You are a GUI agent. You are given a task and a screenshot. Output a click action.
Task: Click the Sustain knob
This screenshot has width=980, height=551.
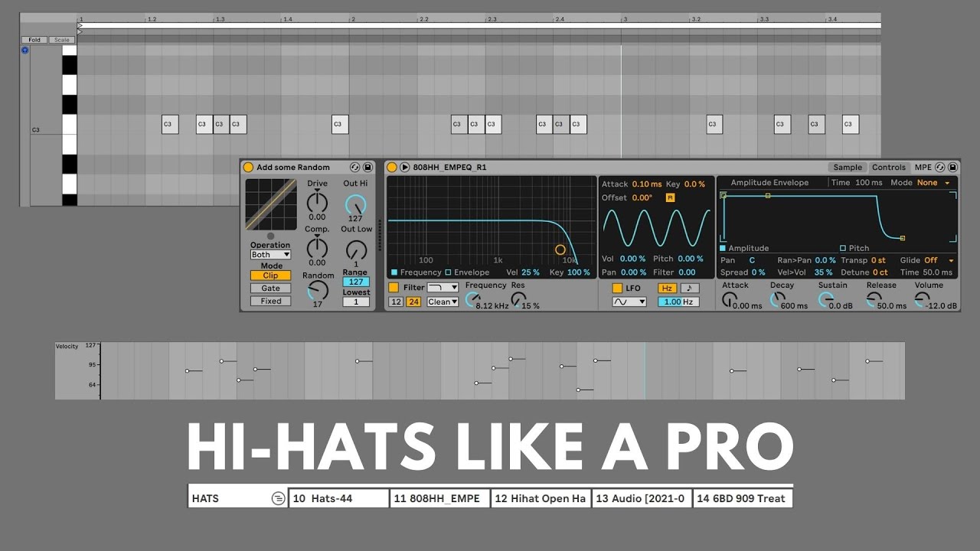[x=825, y=300]
